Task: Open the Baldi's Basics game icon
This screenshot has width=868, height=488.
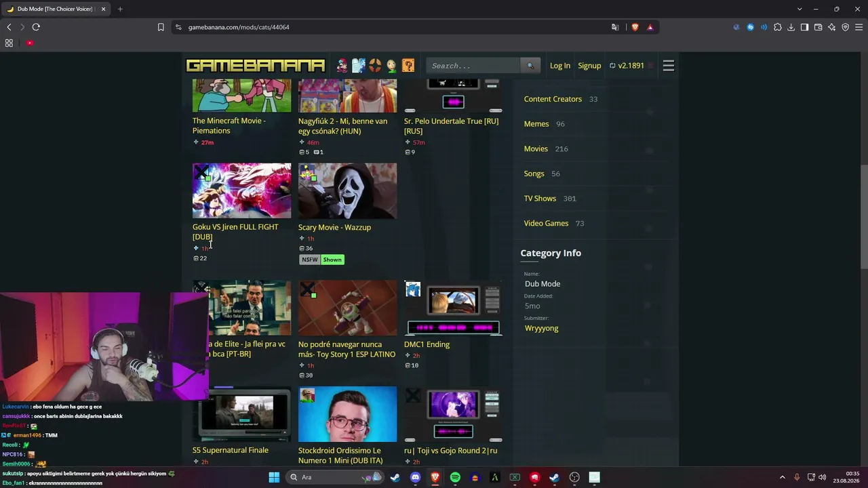Action: tap(391, 66)
